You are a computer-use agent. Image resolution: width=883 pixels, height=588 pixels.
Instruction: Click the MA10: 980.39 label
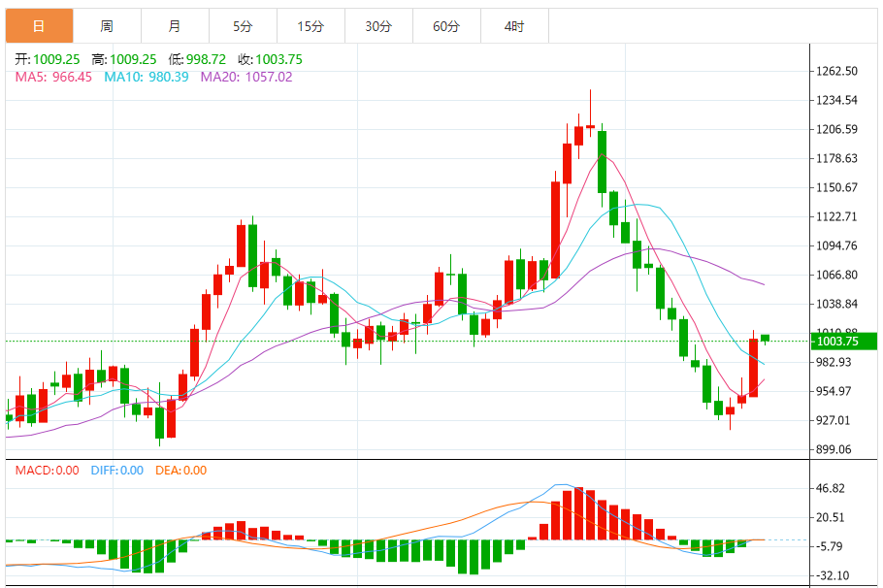(x=147, y=78)
